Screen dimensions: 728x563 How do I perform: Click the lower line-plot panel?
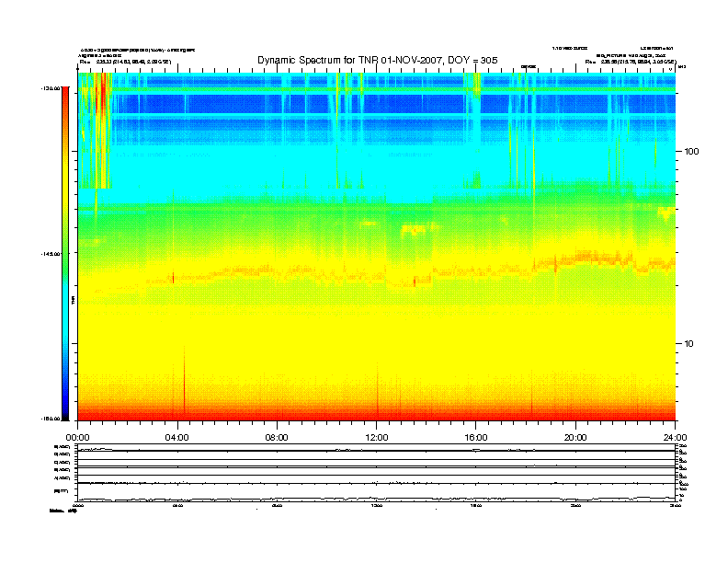tap(377, 472)
